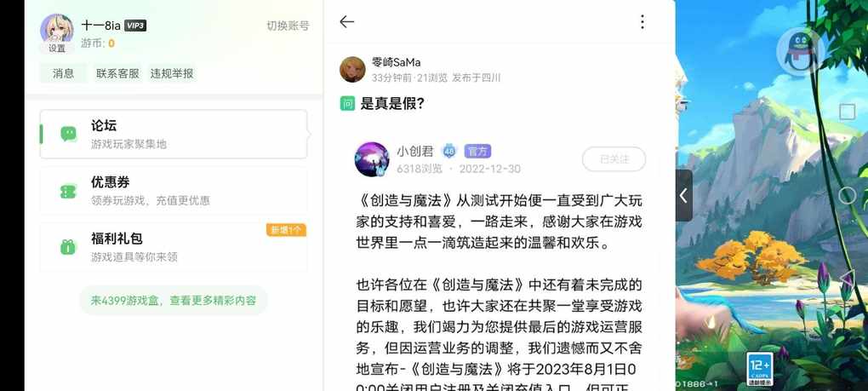
Task: Click the 违规举报 report violation button
Action: (172, 73)
